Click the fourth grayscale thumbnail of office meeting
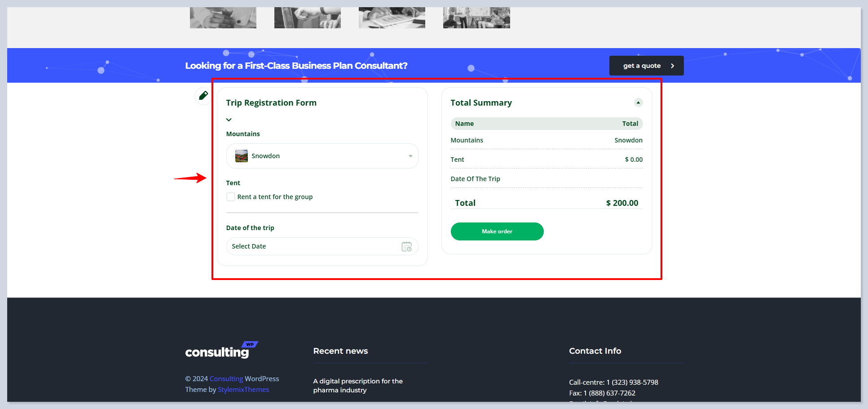868x409 pixels. [476, 18]
